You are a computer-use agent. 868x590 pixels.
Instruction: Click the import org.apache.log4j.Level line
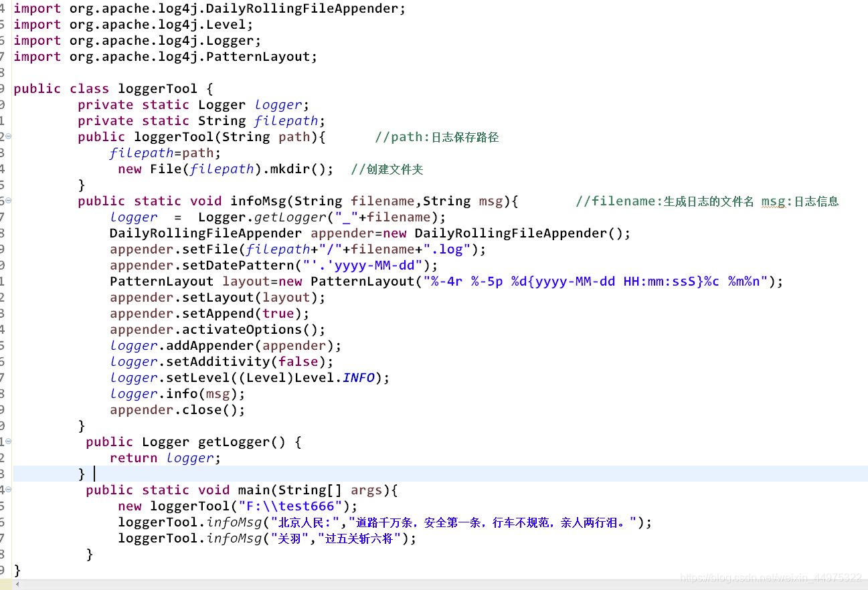click(134, 25)
